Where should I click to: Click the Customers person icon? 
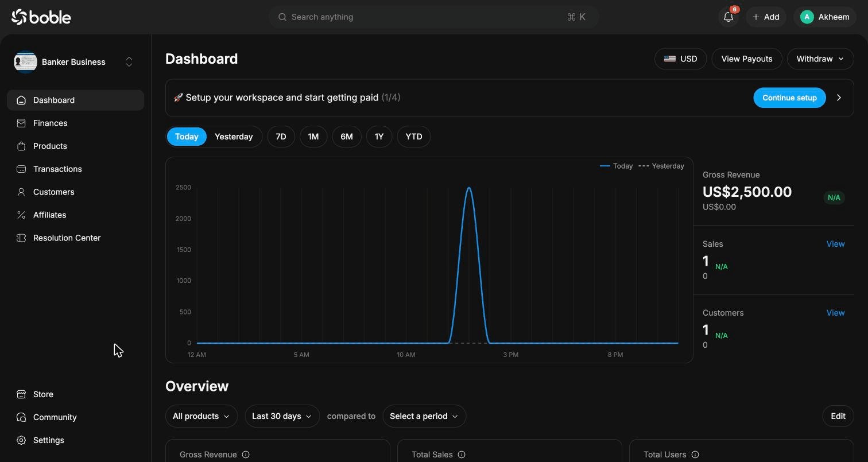coord(21,192)
